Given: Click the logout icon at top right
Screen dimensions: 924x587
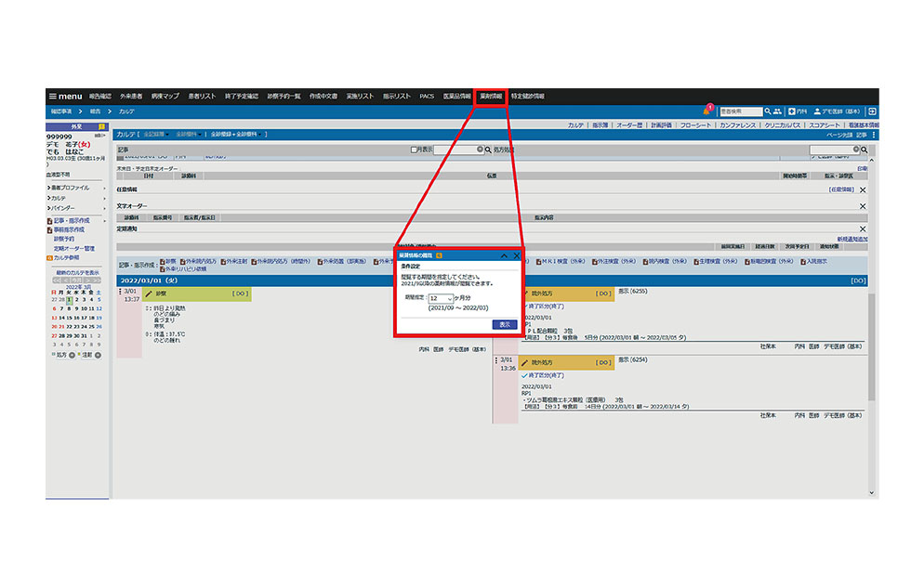Looking at the screenshot, I should (872, 111).
